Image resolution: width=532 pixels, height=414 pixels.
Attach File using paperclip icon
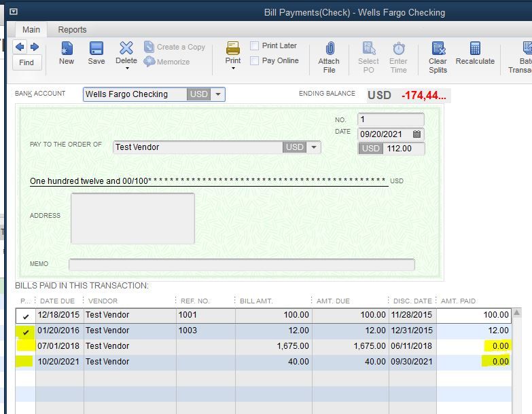pyautogui.click(x=330, y=48)
